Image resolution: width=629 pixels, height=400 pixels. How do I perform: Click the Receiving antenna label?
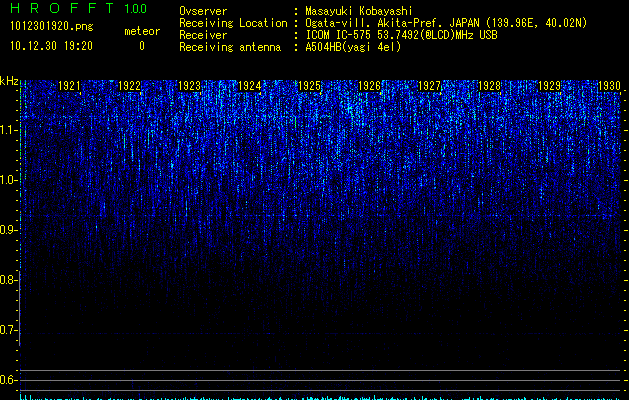(230, 47)
